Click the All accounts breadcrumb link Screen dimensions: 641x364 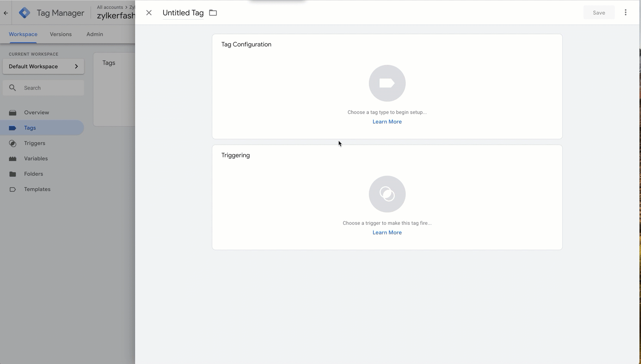point(110,7)
